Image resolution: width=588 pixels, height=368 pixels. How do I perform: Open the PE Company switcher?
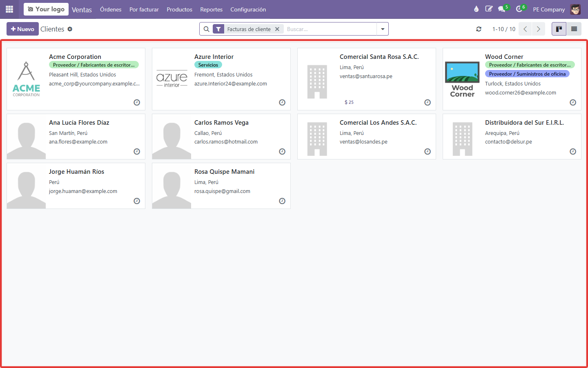pos(549,9)
